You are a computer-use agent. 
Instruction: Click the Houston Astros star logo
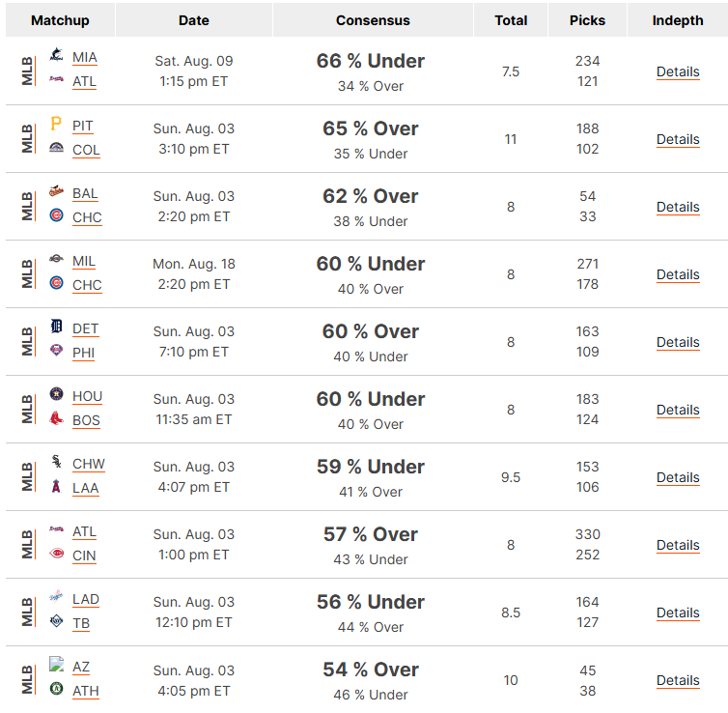pyautogui.click(x=56, y=394)
